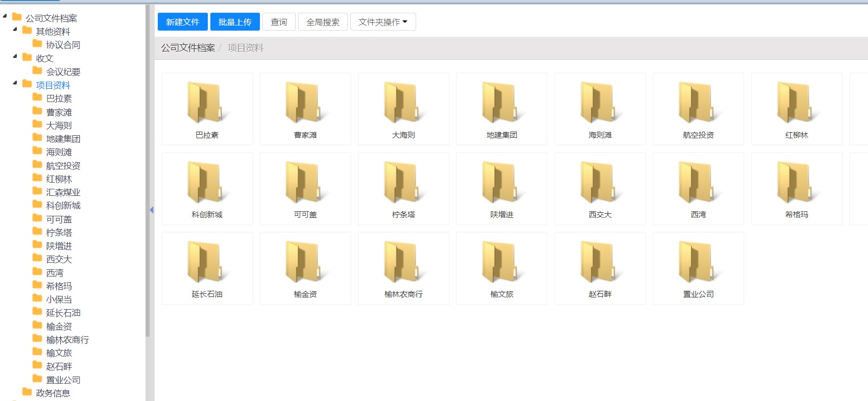Select 西交大 in the sidebar tree
The width and height of the screenshot is (868, 401).
59,259
